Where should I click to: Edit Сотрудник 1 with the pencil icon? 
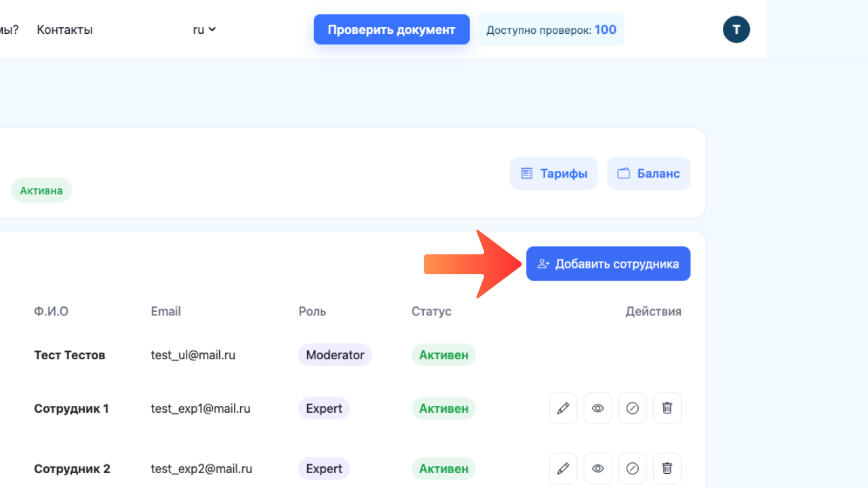point(563,408)
